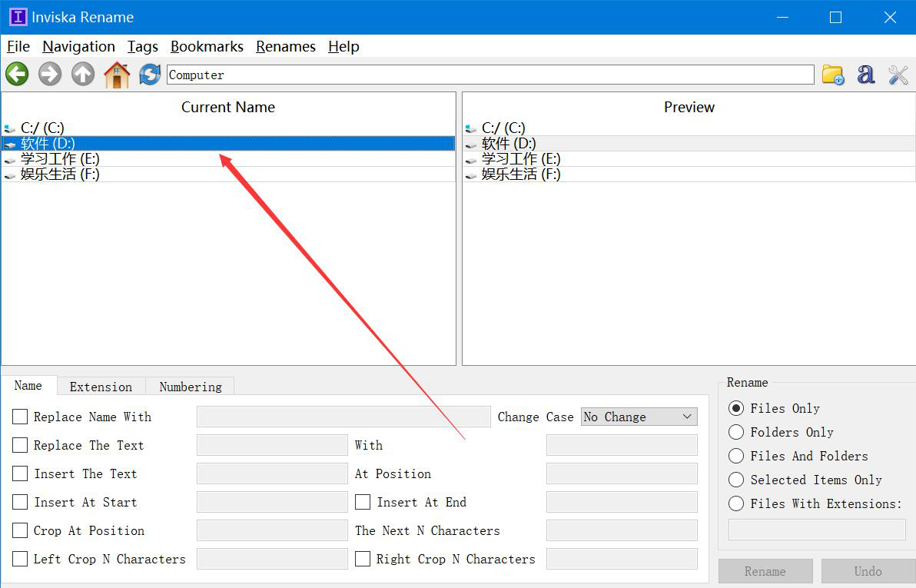Click 学习工作 (E:) in Preview pane
This screenshot has width=916, height=588.
click(x=689, y=159)
